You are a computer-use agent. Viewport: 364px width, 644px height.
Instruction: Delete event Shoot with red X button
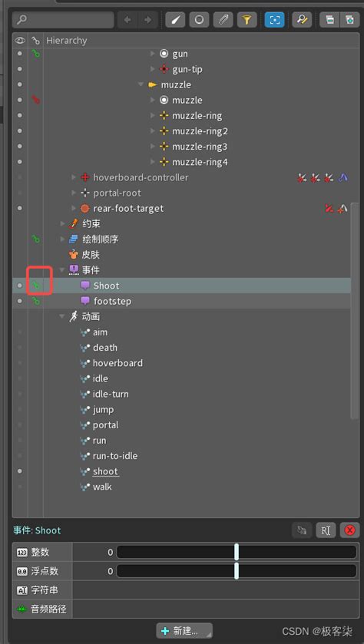(349, 530)
